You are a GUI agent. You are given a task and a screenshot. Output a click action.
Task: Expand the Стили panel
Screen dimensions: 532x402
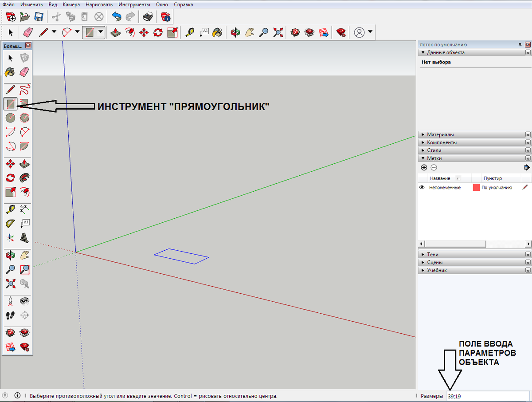coord(423,150)
